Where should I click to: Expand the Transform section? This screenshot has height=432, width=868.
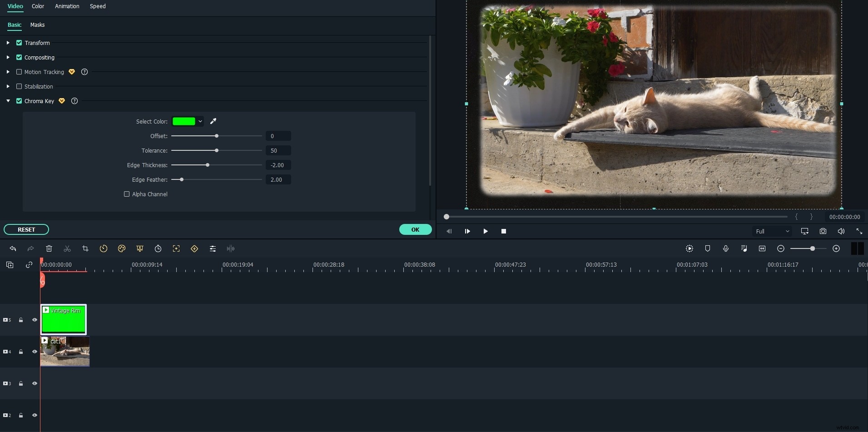[x=7, y=43]
